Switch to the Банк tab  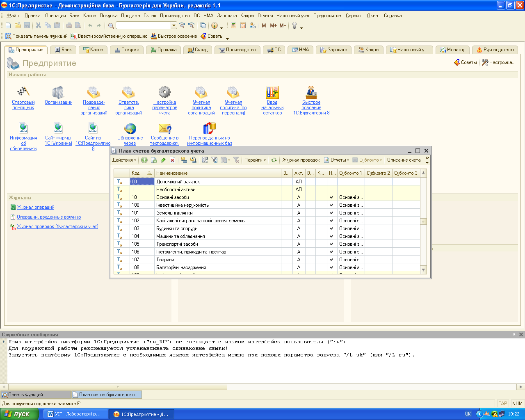pyautogui.click(x=63, y=50)
